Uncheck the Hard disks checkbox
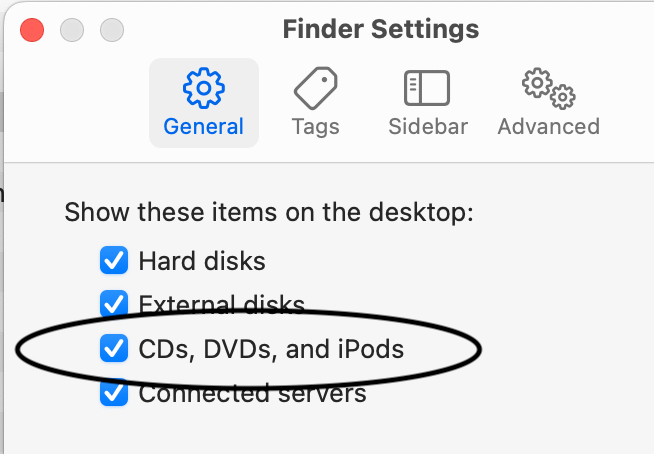The image size is (654, 454). coord(114,262)
